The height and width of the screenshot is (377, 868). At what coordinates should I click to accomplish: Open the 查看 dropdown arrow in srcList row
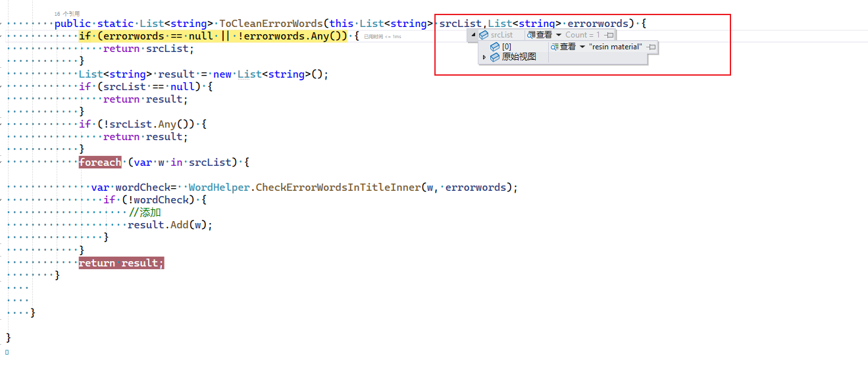point(559,35)
